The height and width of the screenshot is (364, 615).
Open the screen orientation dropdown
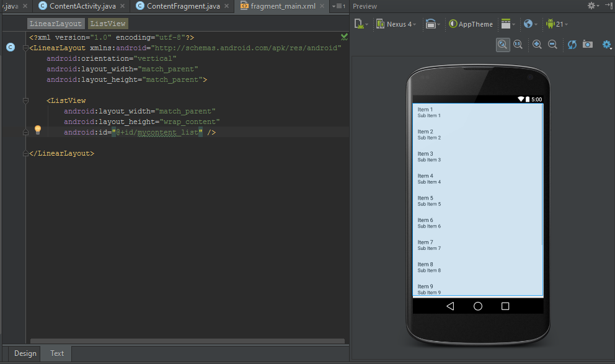point(433,24)
